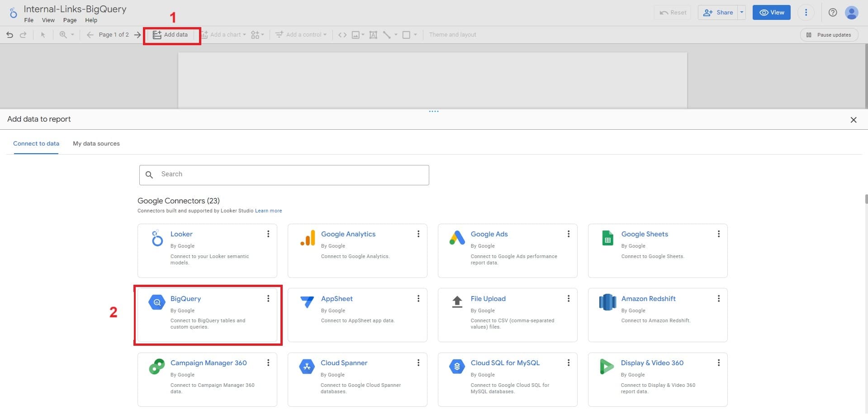Click the undo arrow in toolbar
The image size is (868, 414).
coord(9,35)
